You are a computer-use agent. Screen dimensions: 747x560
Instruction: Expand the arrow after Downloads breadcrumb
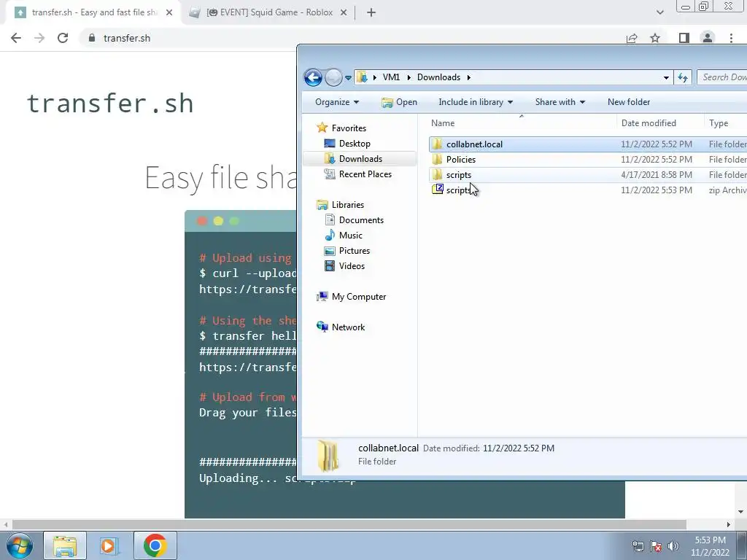pyautogui.click(x=469, y=77)
